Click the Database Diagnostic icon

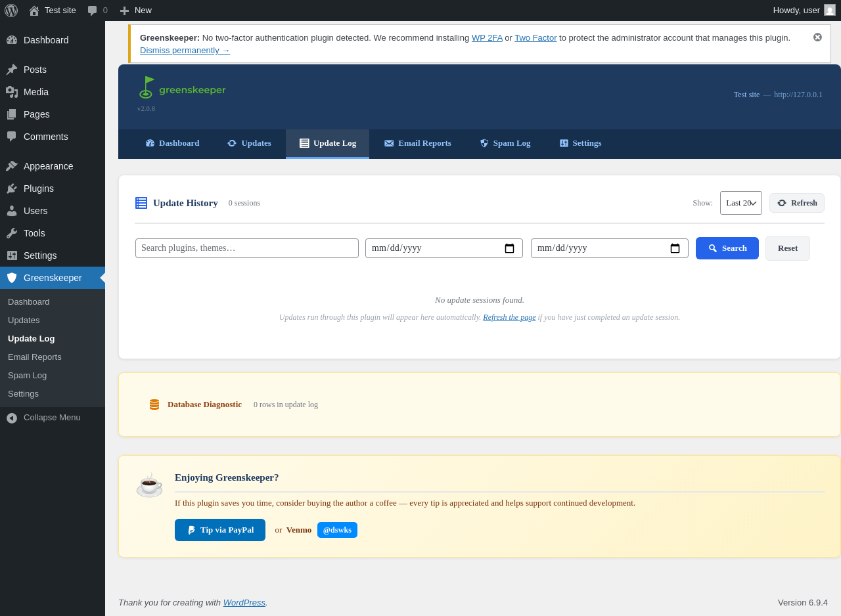154,405
